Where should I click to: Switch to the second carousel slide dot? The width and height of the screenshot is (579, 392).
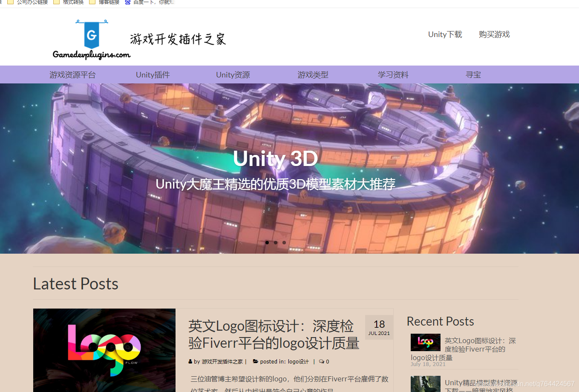coord(276,243)
